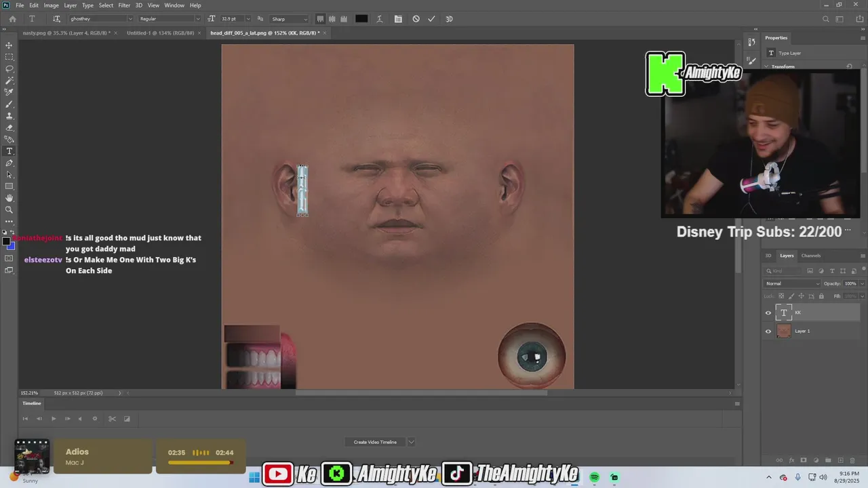This screenshot has height=488, width=868.
Task: Commit current text edits with checkmark
Action: [x=431, y=19]
